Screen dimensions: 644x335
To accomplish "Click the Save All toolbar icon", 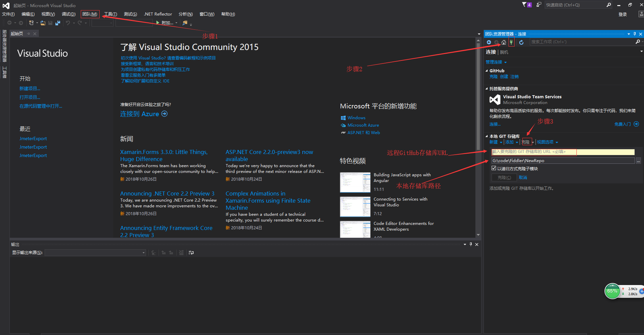I will click(x=58, y=23).
